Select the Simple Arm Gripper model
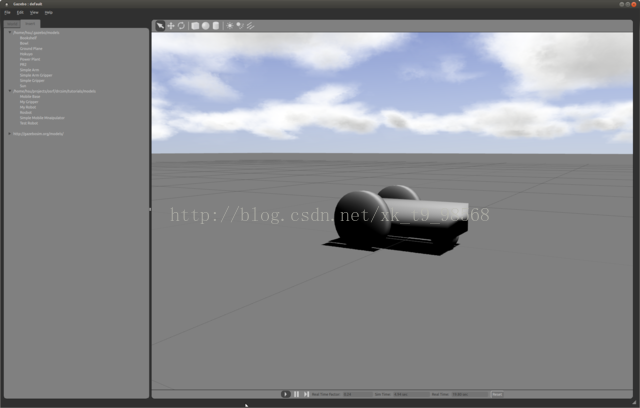The width and height of the screenshot is (640, 408). (36, 75)
